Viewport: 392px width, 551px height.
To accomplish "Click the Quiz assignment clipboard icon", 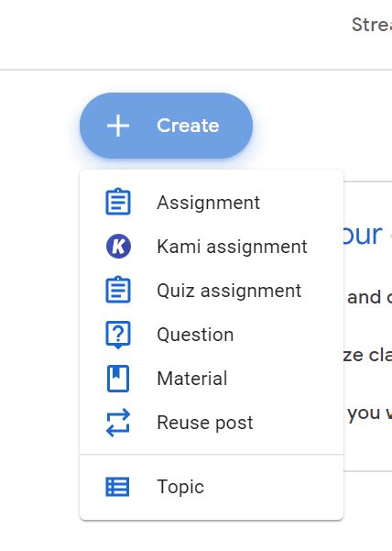I will point(118,290).
